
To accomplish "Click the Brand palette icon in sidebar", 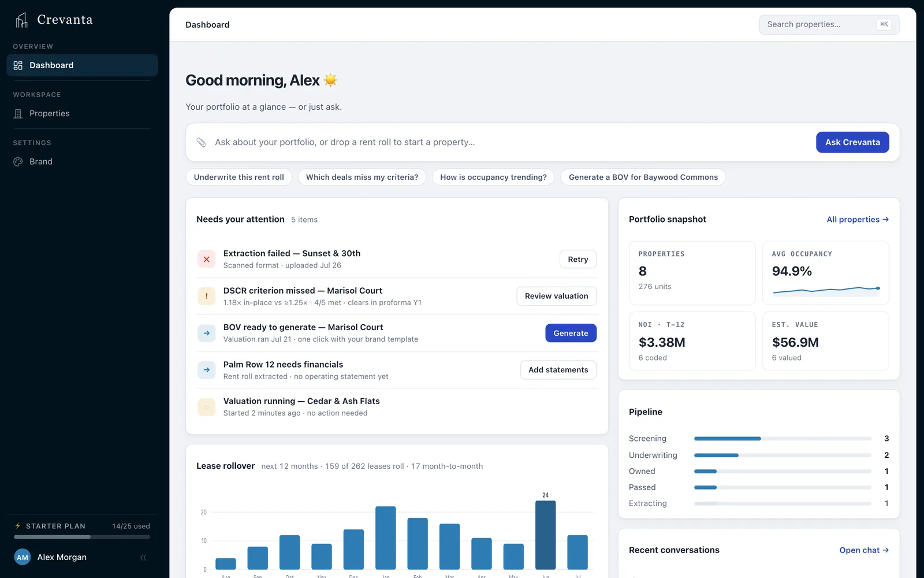I will coord(18,162).
